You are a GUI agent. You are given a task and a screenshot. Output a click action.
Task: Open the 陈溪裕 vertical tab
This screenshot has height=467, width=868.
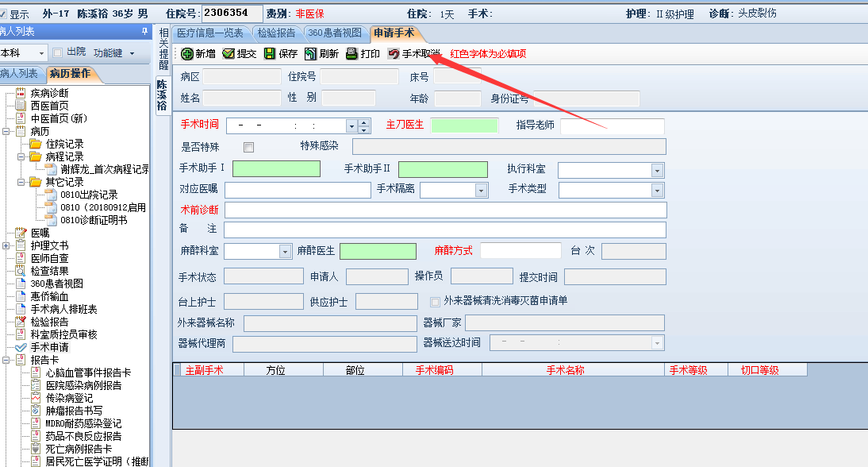(162, 95)
